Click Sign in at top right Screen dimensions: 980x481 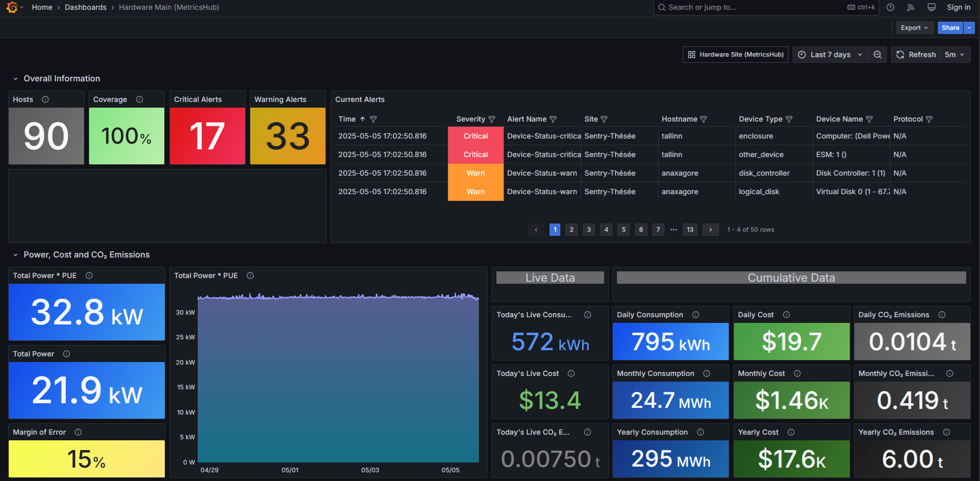click(x=958, y=7)
